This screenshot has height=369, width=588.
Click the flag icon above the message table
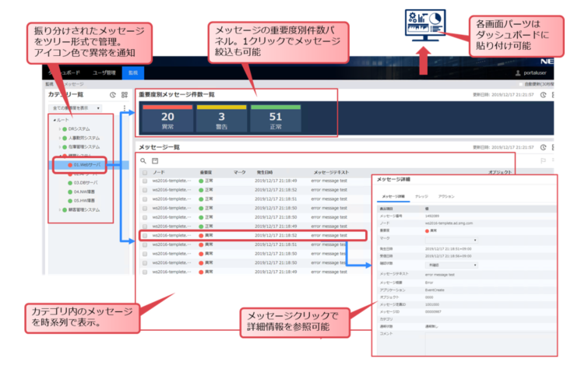544,160
